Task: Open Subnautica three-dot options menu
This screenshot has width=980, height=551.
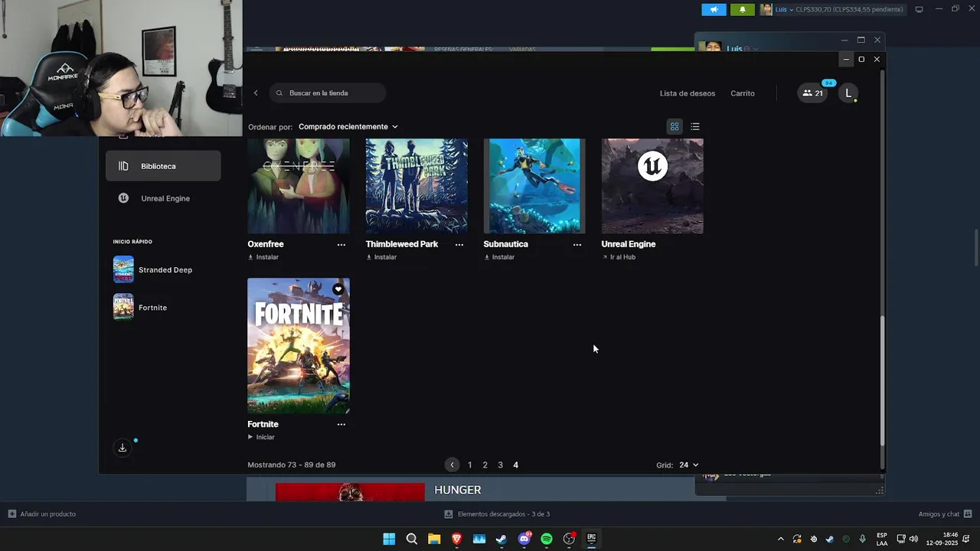Action: (577, 245)
